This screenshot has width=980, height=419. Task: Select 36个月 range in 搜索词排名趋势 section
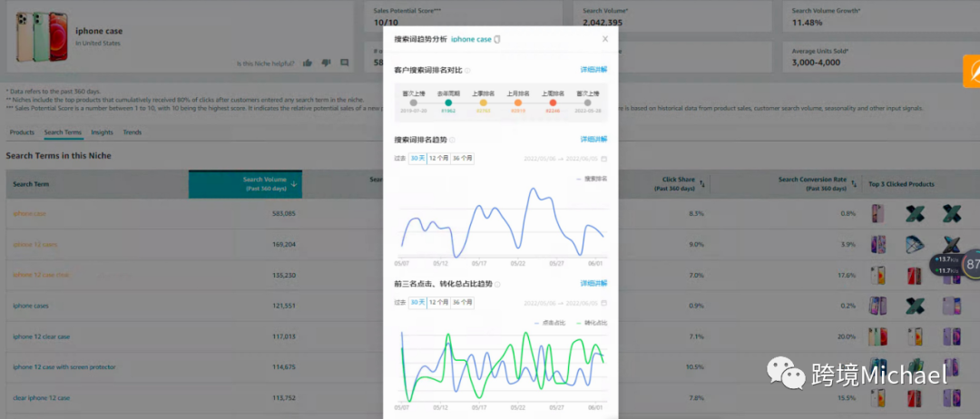pos(463,159)
